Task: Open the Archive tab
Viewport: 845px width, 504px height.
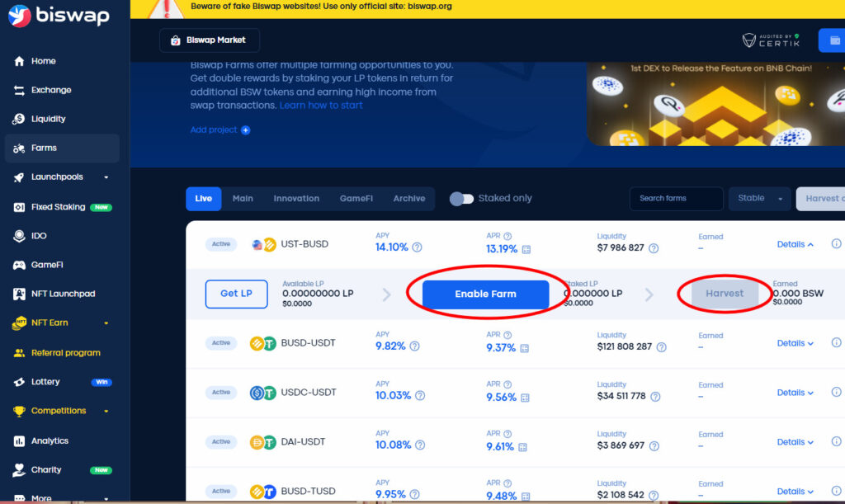Action: (409, 199)
